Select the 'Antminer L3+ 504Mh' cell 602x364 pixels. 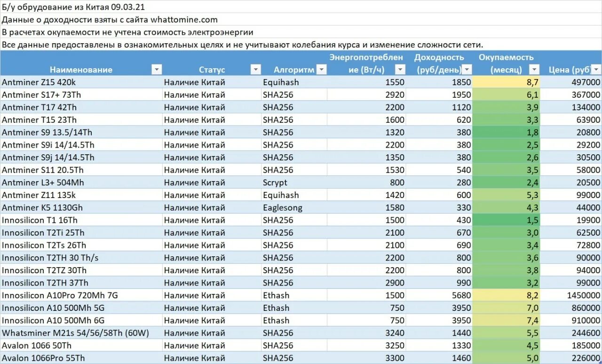(x=81, y=182)
